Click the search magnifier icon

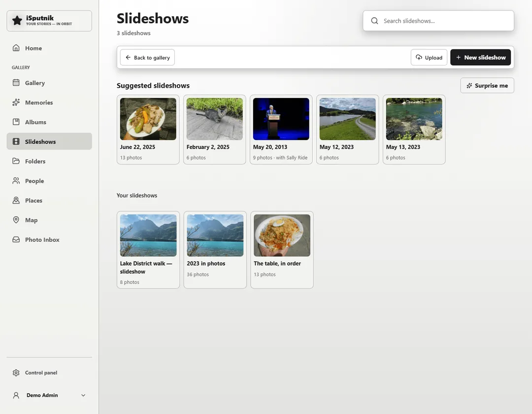[x=374, y=21]
